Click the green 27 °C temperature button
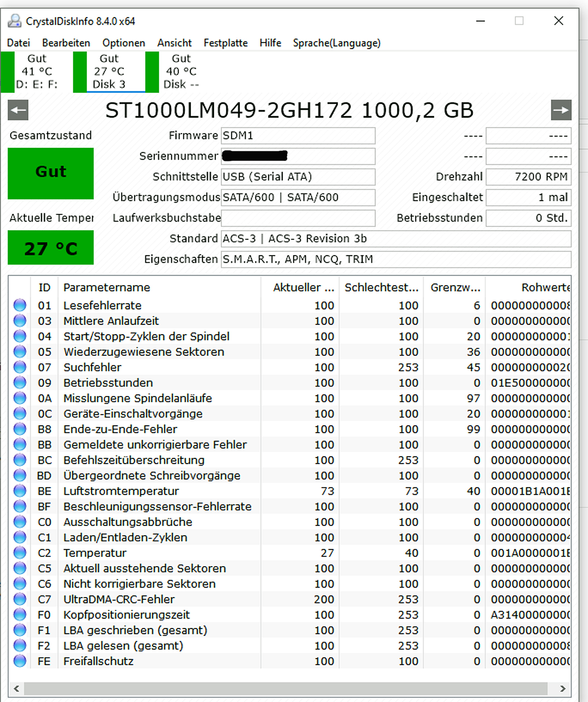The height and width of the screenshot is (702, 588). pos(51,248)
